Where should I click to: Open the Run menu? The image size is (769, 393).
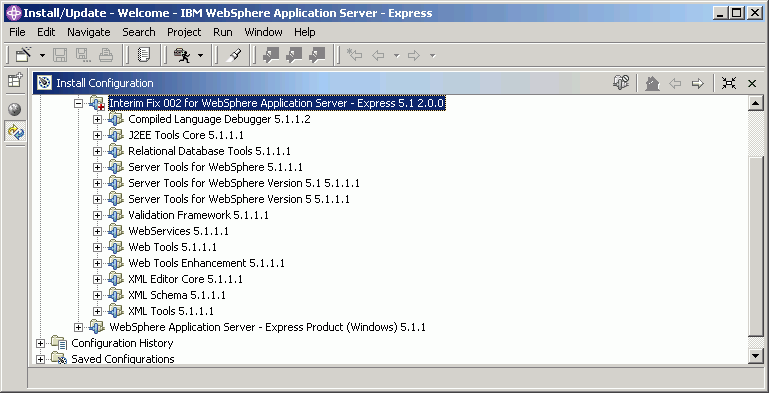coord(223,32)
